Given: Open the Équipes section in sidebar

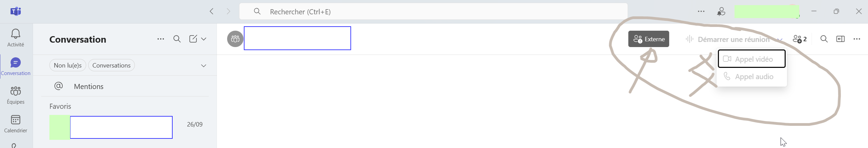Looking at the screenshot, I should click(x=16, y=95).
